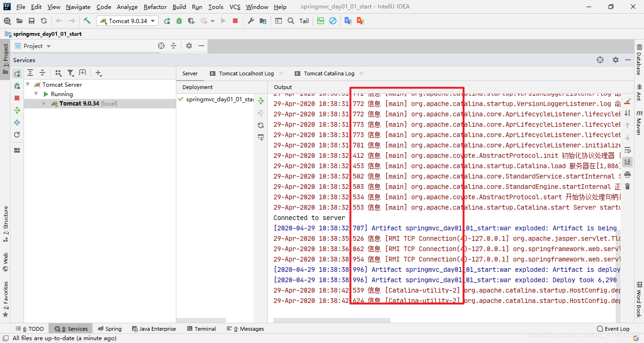Click Collapse All icon in Services toolbar
This screenshot has height=343, width=644.
(42, 73)
